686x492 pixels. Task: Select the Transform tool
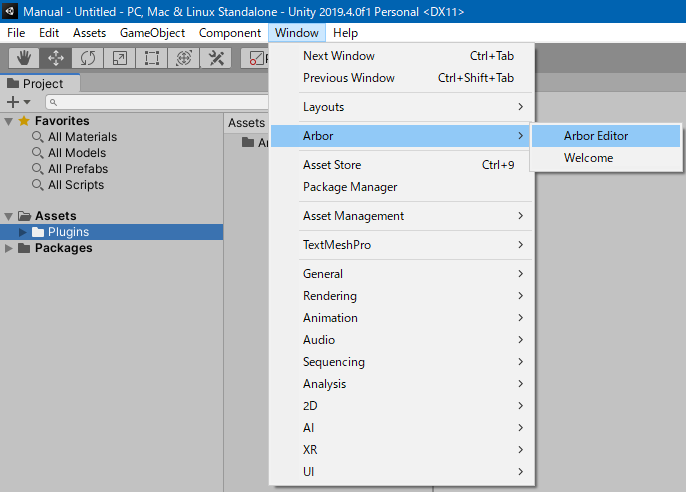184,58
